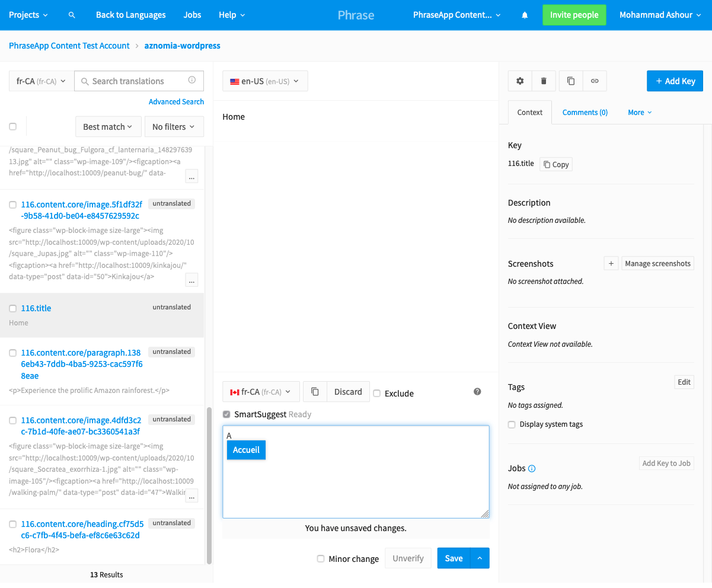The image size is (712, 588).
Task: Open the en-US source locale dropdown
Action: [x=265, y=81]
